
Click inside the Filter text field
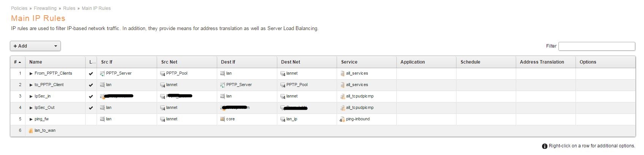tap(596, 46)
